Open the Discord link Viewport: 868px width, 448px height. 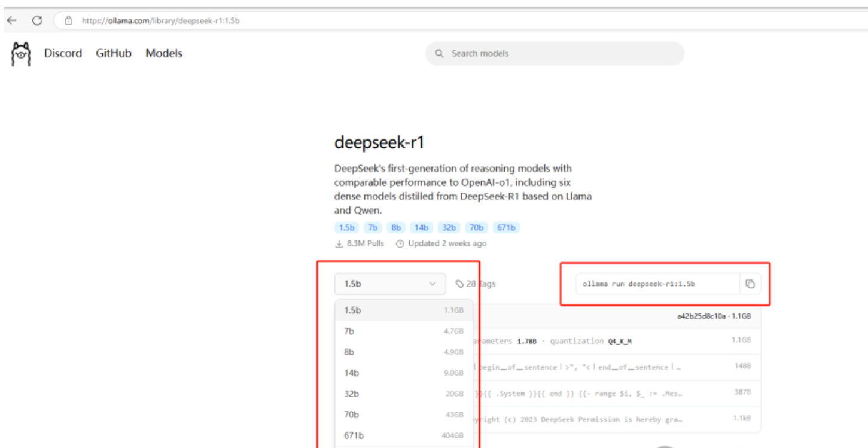coord(63,53)
